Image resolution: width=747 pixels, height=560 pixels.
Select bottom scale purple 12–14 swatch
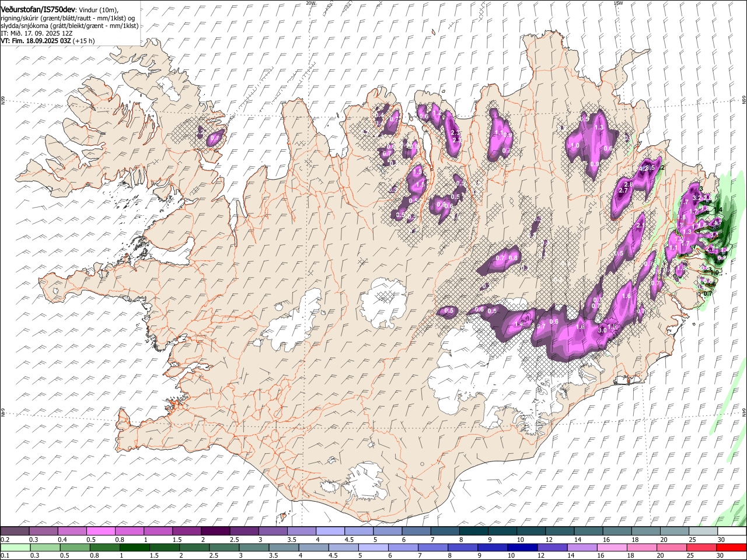(x=552, y=547)
